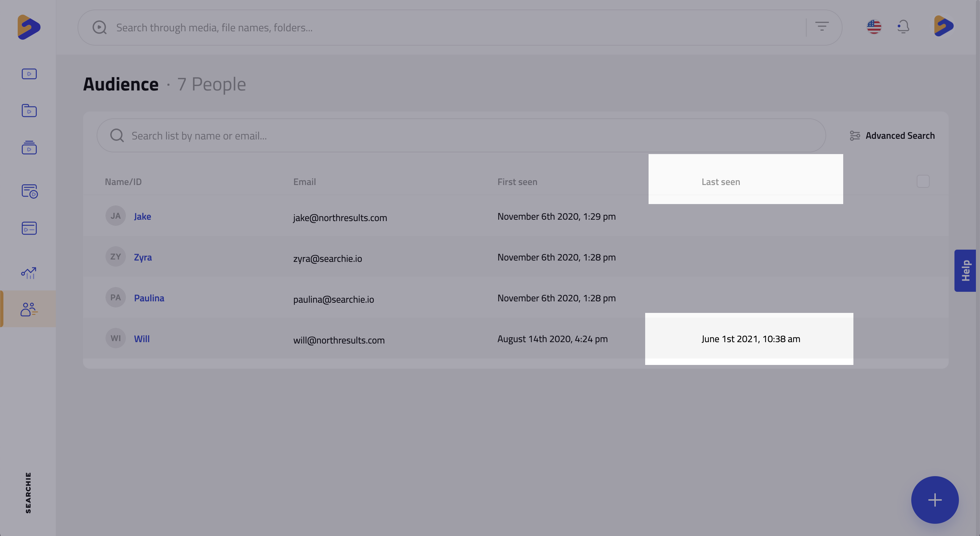Open the media library sidebar icon
The height and width of the screenshot is (536, 980).
[x=29, y=74]
